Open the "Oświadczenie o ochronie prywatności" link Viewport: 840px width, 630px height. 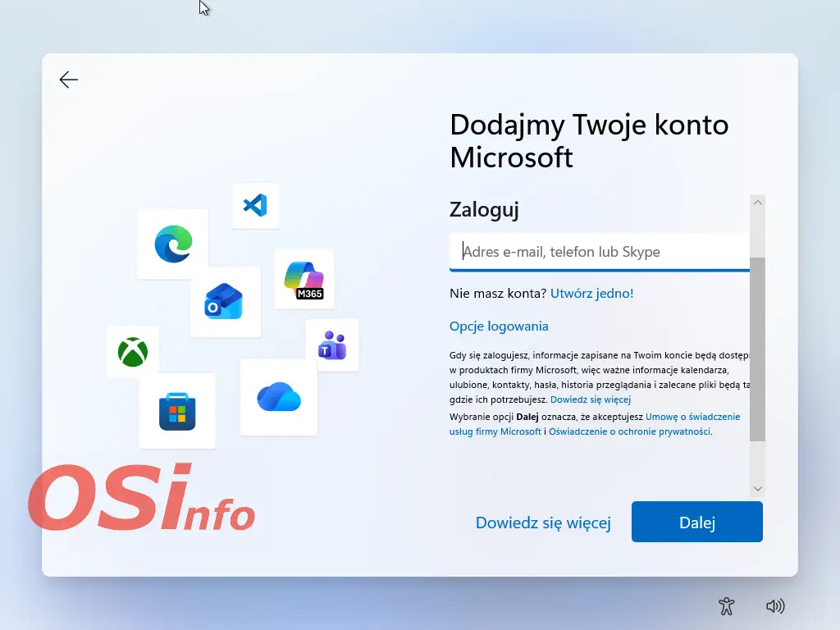pos(629,431)
